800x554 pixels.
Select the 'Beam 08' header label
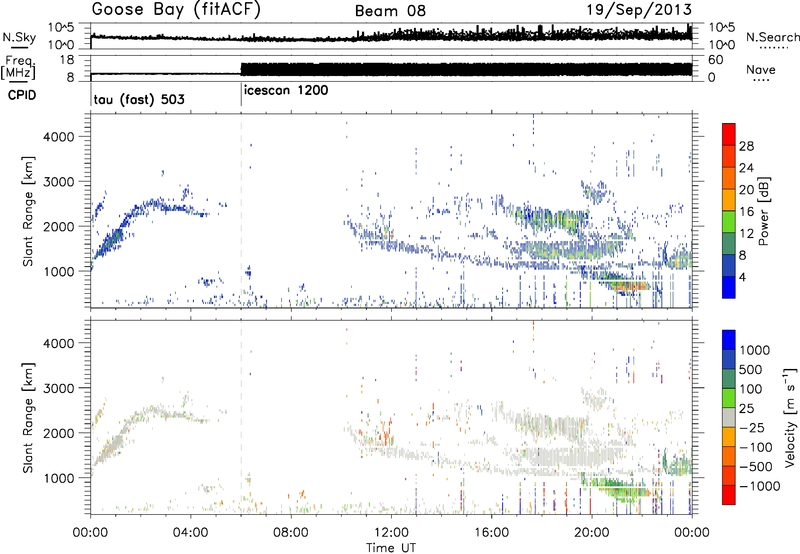coord(390,11)
